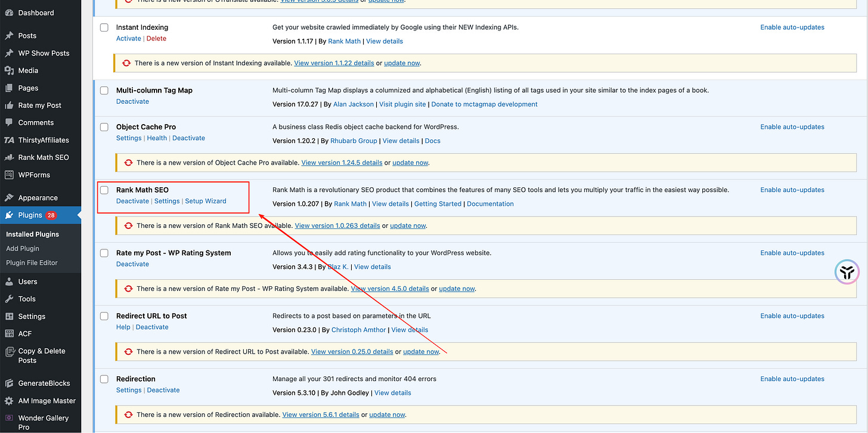Click the Posts pushpin icon
Image resolution: width=868 pixels, height=433 pixels.
pos(9,36)
